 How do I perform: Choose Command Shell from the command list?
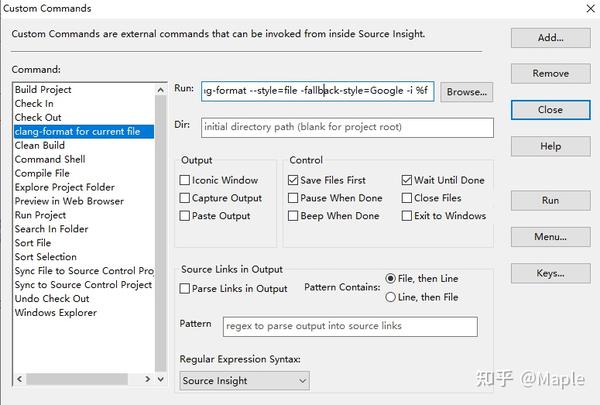click(x=50, y=159)
